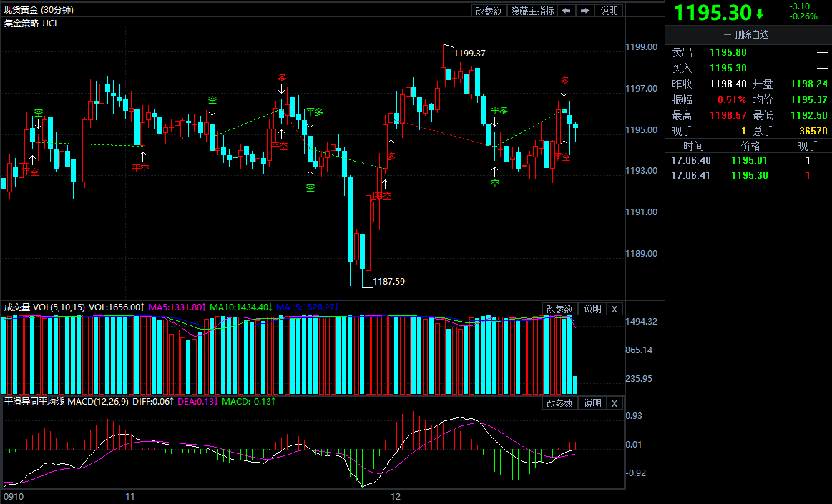Click the 1199.00 level on the price axis
The height and width of the screenshot is (504, 832).
point(642,47)
